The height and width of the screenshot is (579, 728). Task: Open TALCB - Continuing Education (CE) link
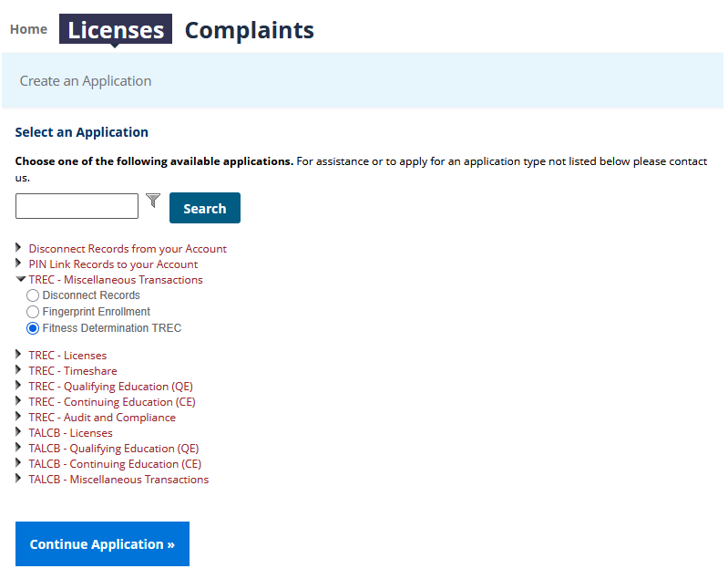click(x=115, y=464)
